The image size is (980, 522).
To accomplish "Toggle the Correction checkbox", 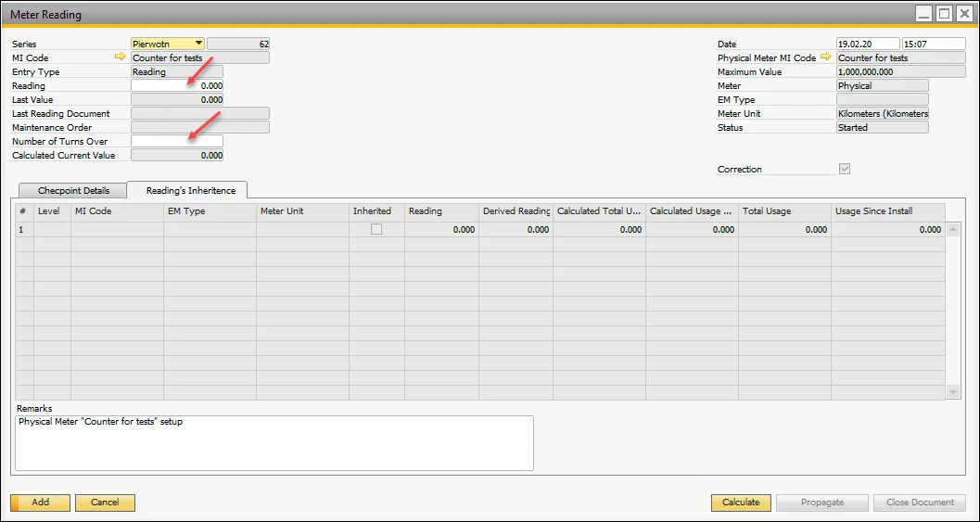I will coord(844,169).
